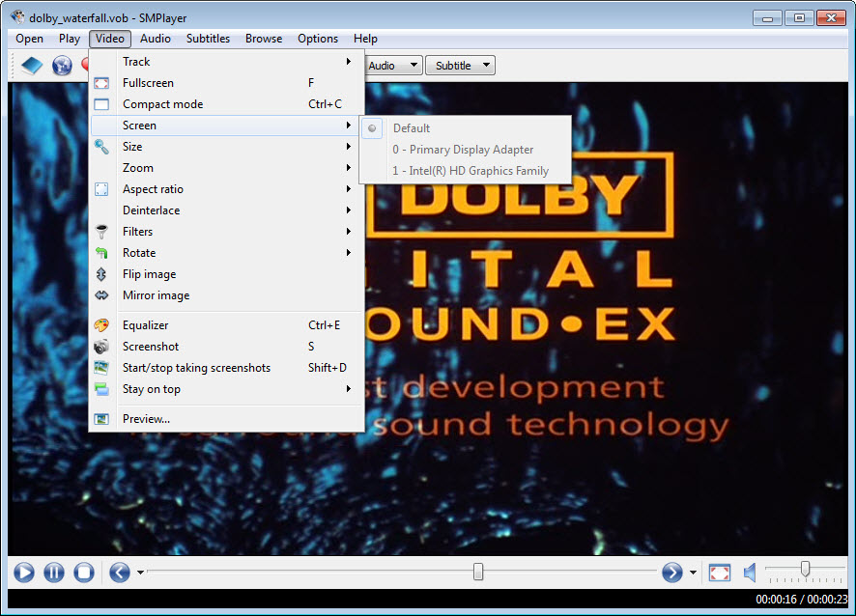Image resolution: width=856 pixels, height=616 pixels.
Task: Choose 0 - Primary Display Adapter
Action: coord(465,150)
